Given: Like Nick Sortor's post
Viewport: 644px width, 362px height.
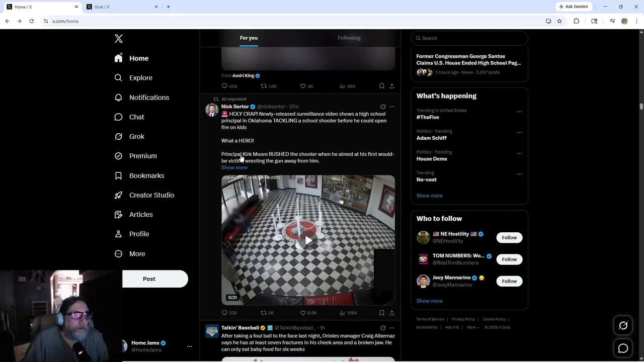Looking at the screenshot, I should pyautogui.click(x=308, y=313).
